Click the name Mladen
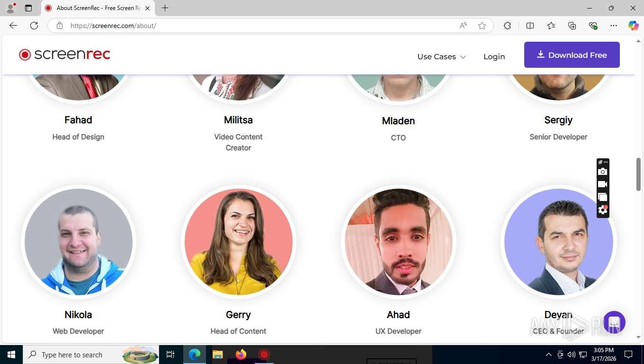This screenshot has height=364, width=644. tap(398, 121)
